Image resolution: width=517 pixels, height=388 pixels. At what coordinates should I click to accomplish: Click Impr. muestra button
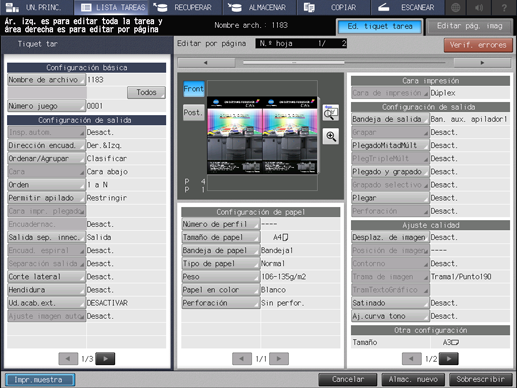tap(40, 380)
